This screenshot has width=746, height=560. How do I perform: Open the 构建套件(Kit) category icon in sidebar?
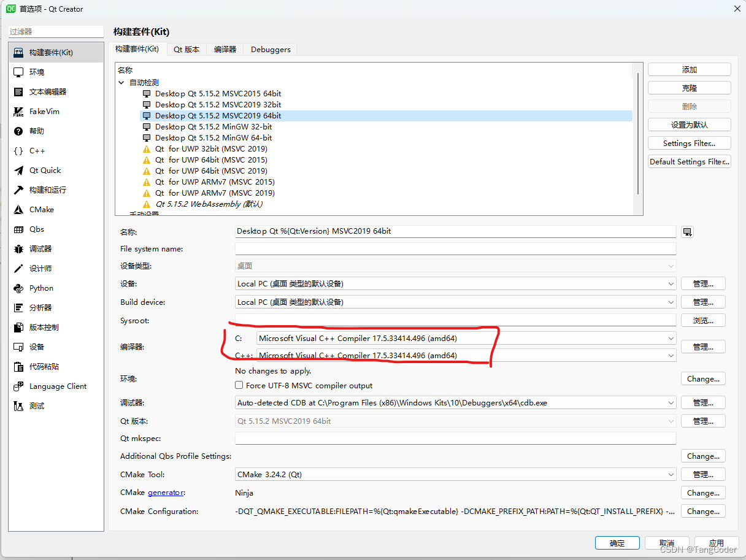point(18,53)
